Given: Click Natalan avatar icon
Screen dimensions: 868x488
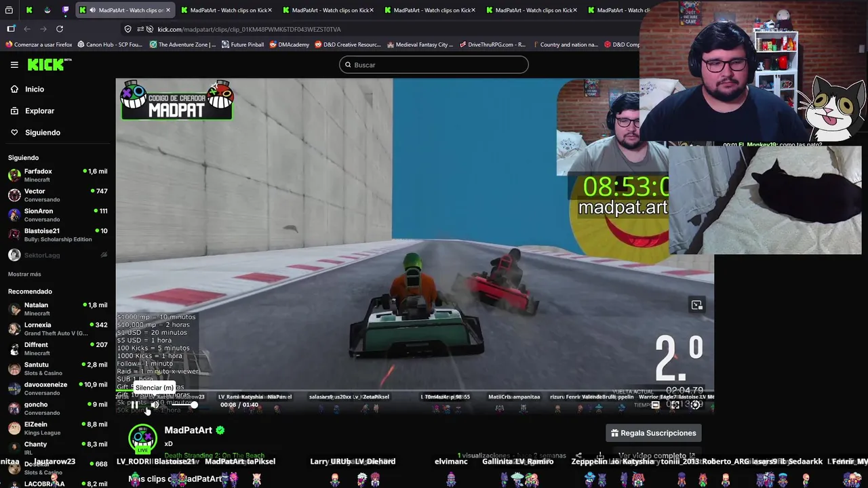Looking at the screenshot, I should click(x=14, y=308).
